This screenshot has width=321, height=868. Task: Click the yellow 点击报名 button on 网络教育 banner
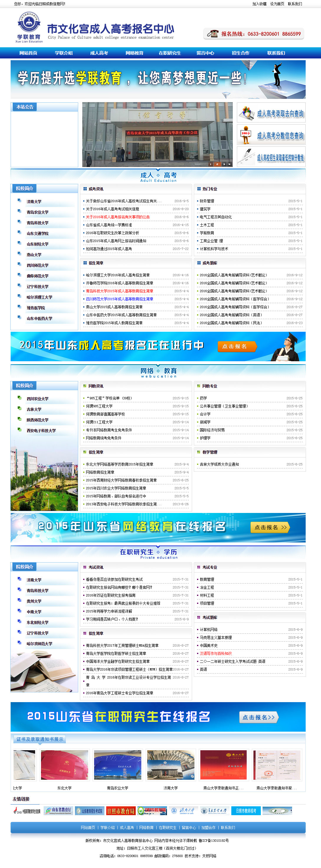point(270,527)
